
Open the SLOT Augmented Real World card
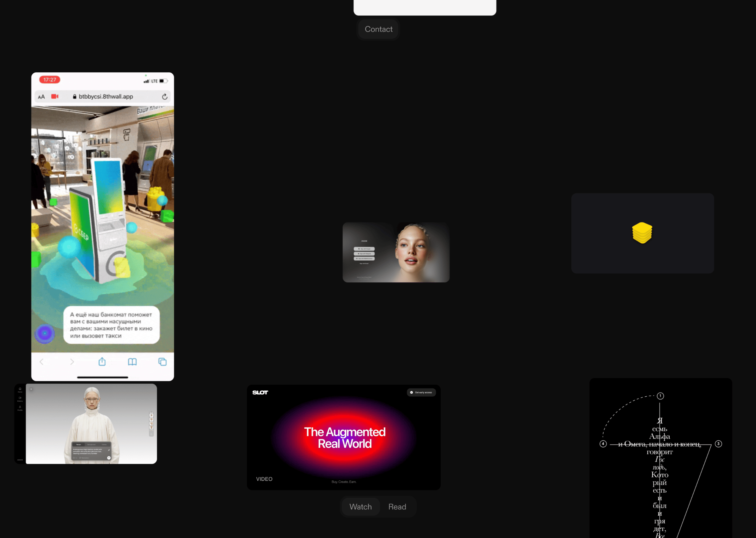coord(344,437)
